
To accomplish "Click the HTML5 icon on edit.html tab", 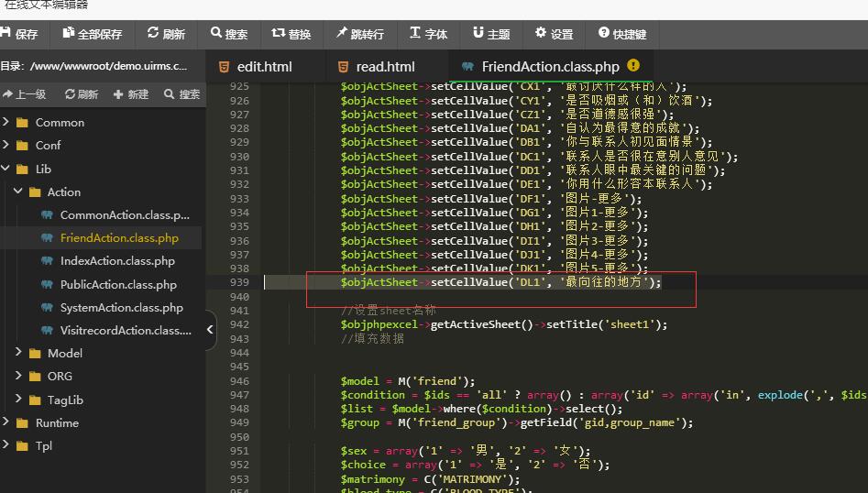I will (225, 67).
